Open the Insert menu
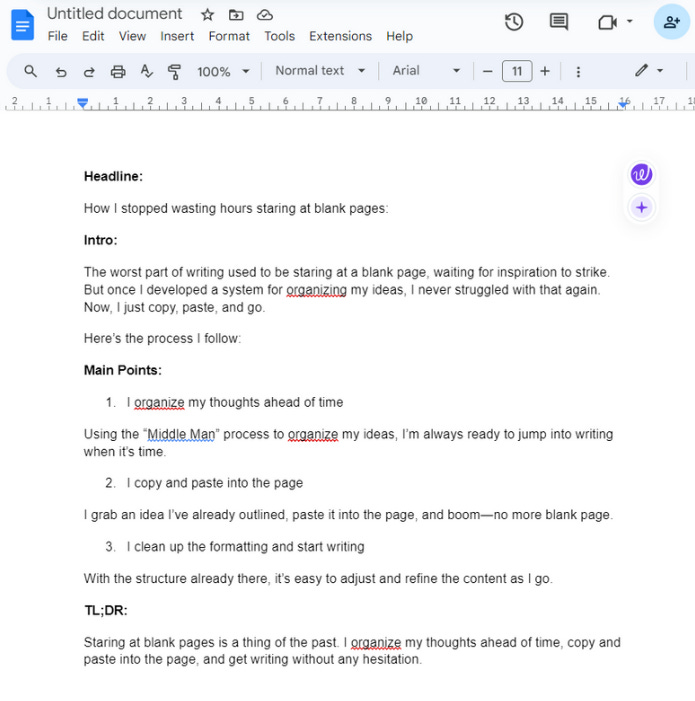 tap(177, 36)
